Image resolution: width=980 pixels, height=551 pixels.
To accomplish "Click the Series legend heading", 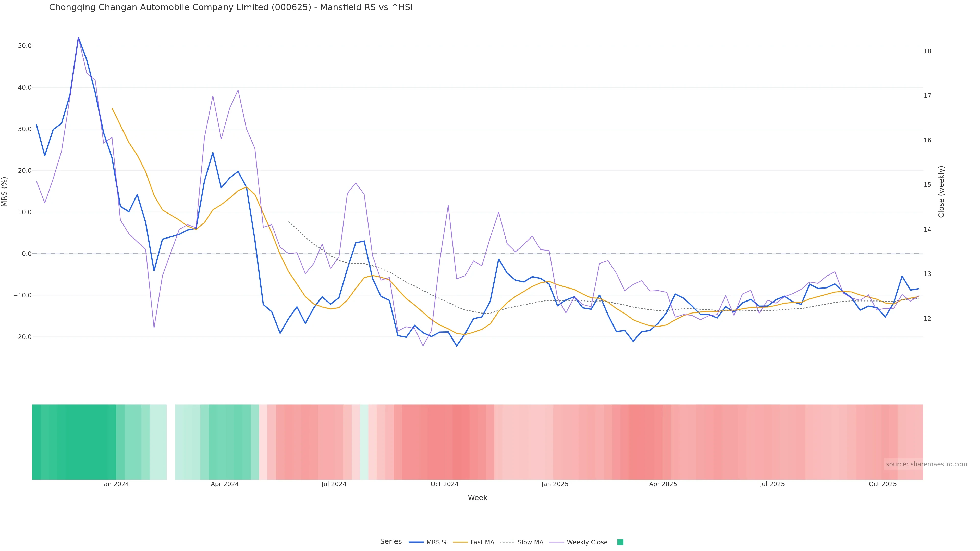I will (391, 542).
